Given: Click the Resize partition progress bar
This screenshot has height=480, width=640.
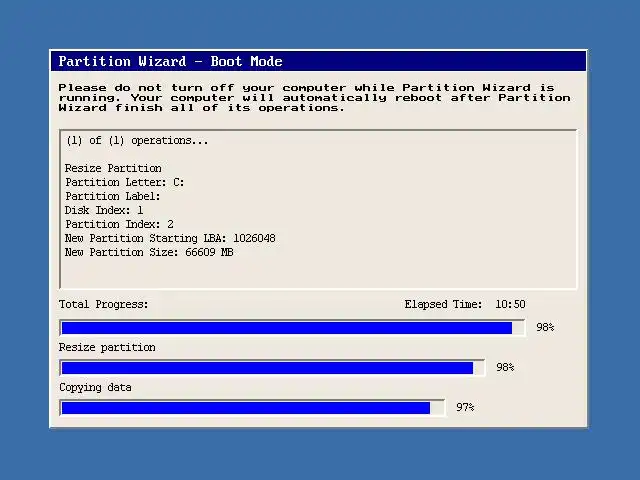Looking at the screenshot, I should [x=272, y=368].
